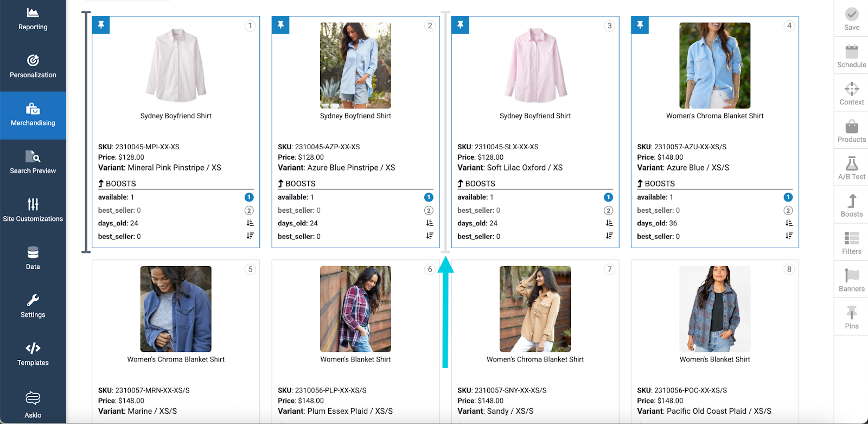
Task: Open the A/B Test panel
Action: pyautogui.click(x=851, y=168)
